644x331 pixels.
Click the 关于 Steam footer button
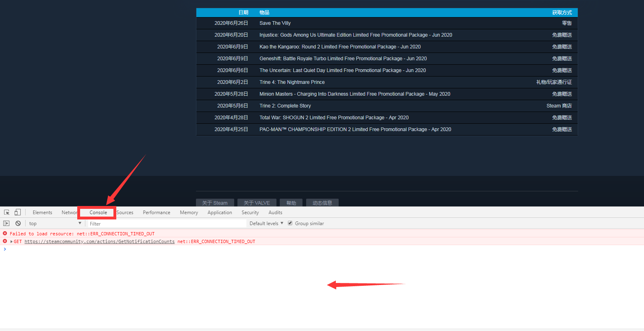point(215,203)
